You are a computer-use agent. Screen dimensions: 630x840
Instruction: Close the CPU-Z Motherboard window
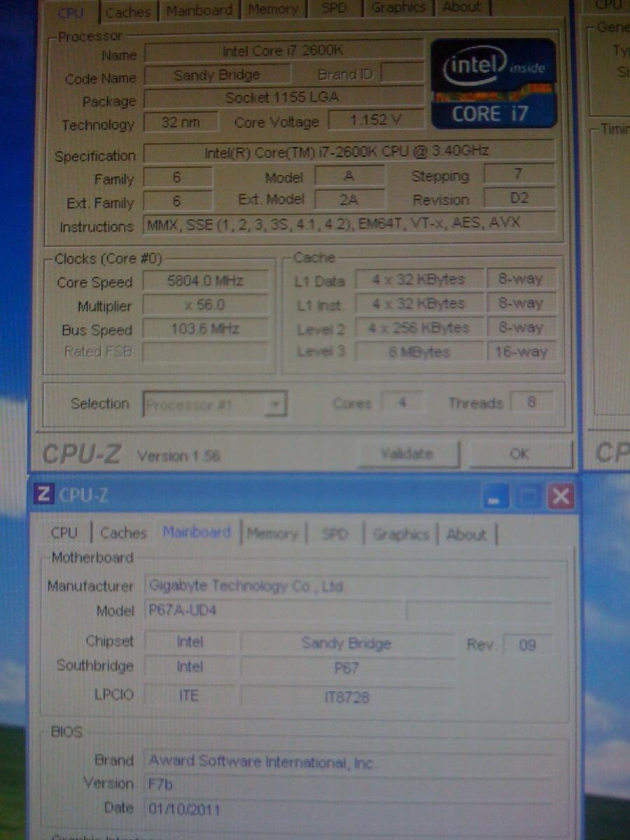pyautogui.click(x=561, y=497)
